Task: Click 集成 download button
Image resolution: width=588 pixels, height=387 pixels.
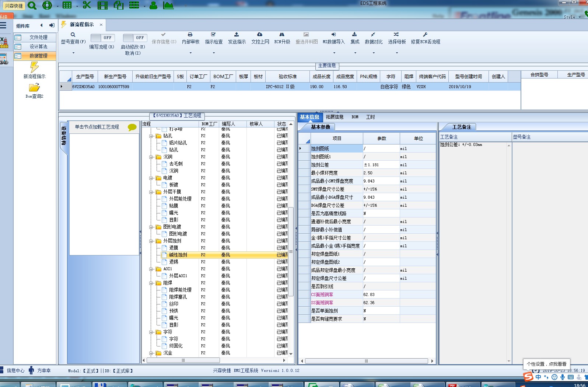Action: tap(355, 38)
